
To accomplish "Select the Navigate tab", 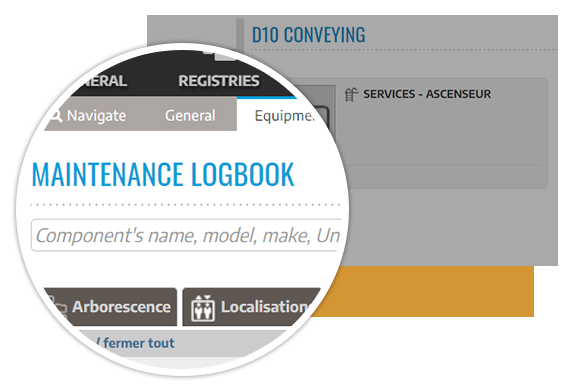I will tap(88, 116).
